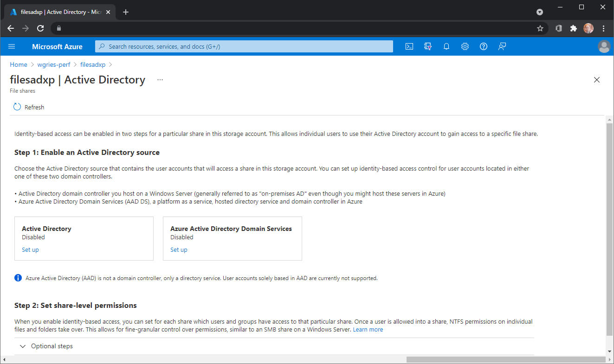
Task: Close the Active Directory blade
Action: [x=597, y=80]
